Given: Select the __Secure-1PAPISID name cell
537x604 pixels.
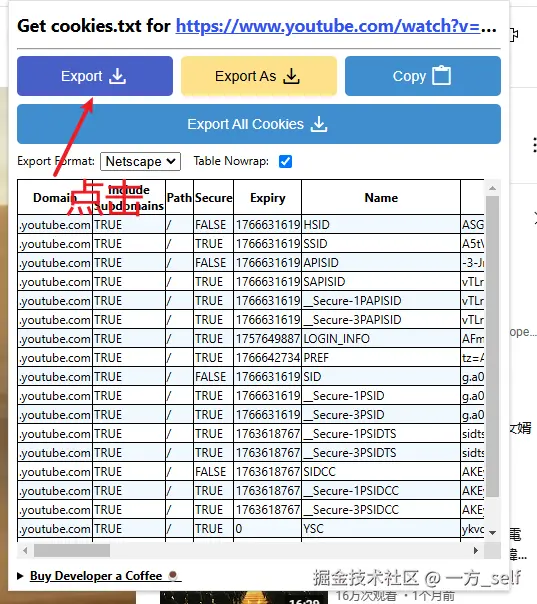Looking at the screenshot, I should tap(381, 301).
